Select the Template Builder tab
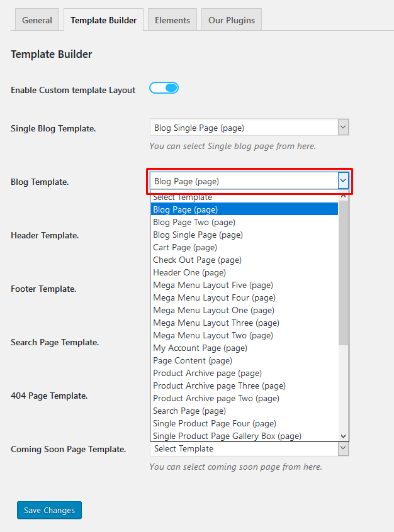The height and width of the screenshot is (532, 394). [104, 20]
